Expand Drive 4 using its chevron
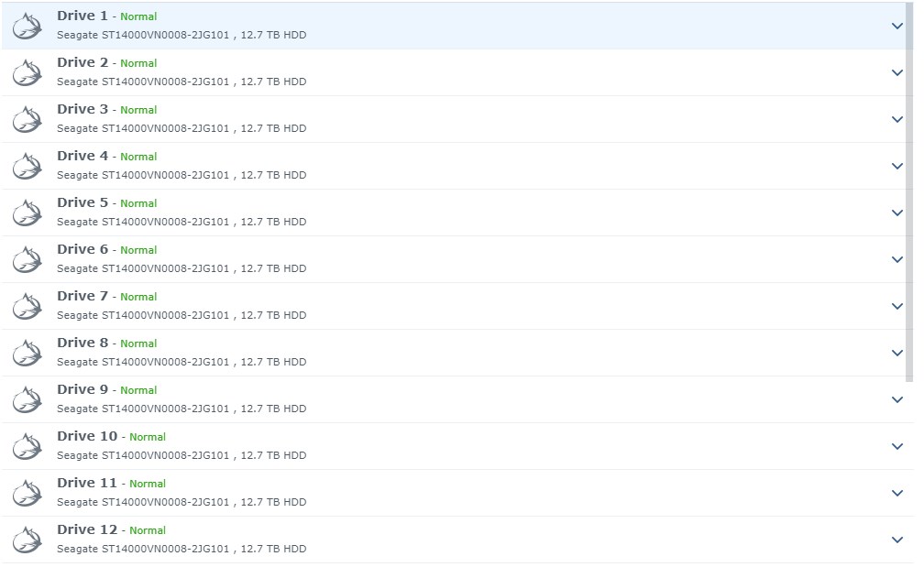 coord(896,166)
